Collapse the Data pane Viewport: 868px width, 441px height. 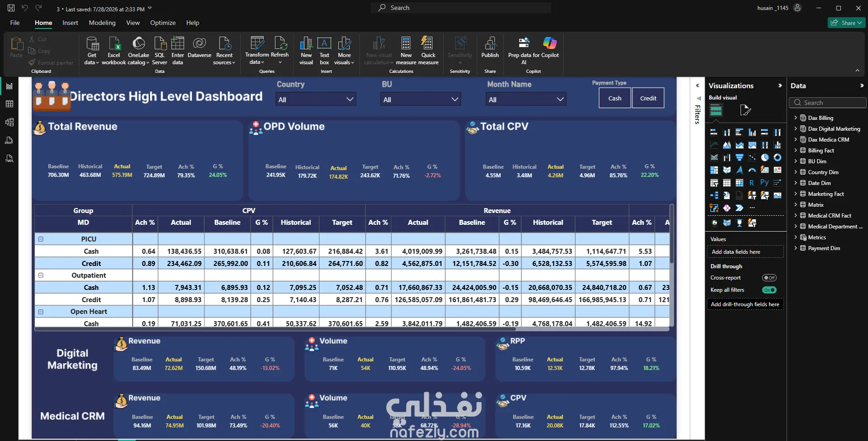[x=862, y=85]
